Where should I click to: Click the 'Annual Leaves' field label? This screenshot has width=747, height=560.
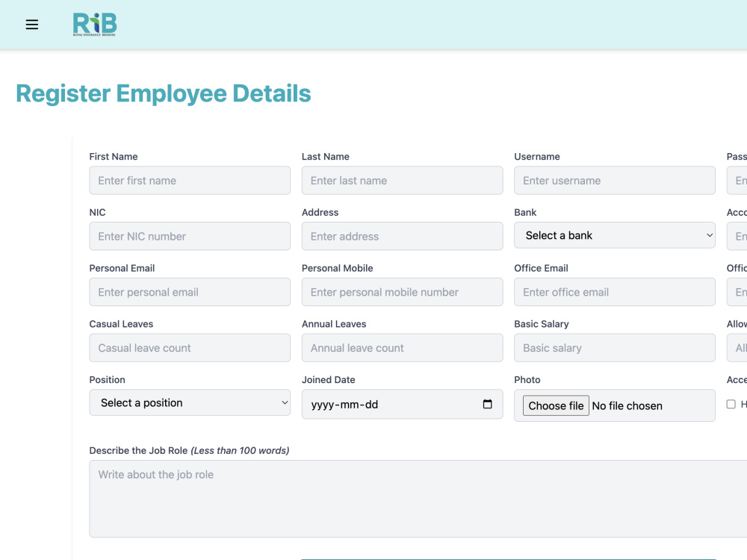334,324
